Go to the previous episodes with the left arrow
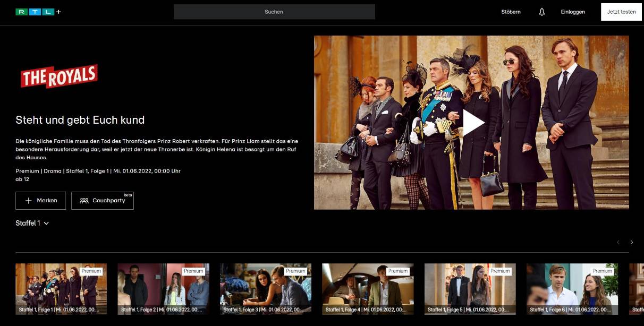The width and height of the screenshot is (644, 326). (618, 242)
